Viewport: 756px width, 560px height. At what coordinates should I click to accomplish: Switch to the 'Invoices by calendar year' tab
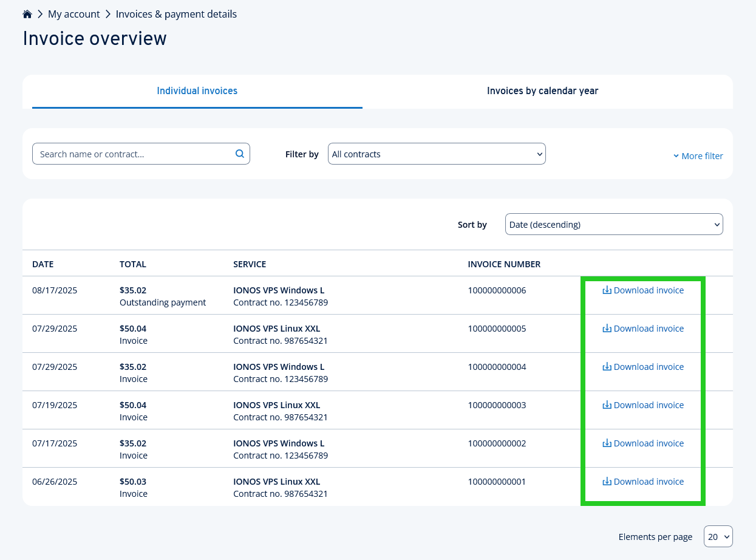coord(542,90)
